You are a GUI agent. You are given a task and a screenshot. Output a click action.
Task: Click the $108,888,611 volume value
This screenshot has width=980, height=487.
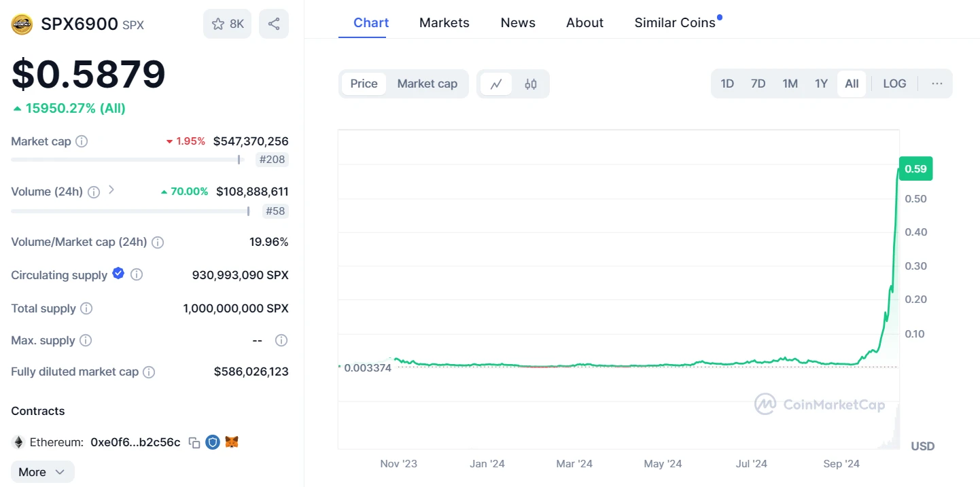click(x=252, y=192)
